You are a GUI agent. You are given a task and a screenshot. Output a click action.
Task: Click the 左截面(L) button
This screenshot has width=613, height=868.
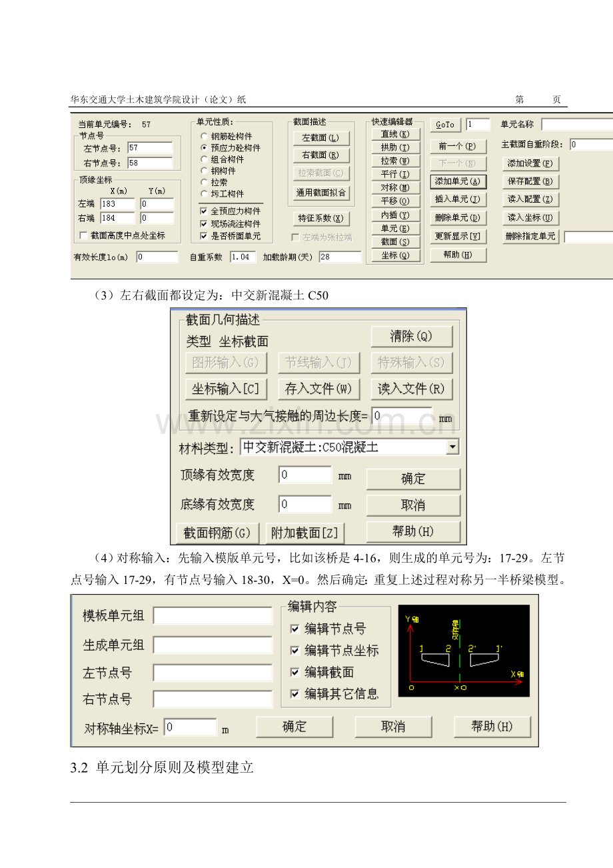321,138
